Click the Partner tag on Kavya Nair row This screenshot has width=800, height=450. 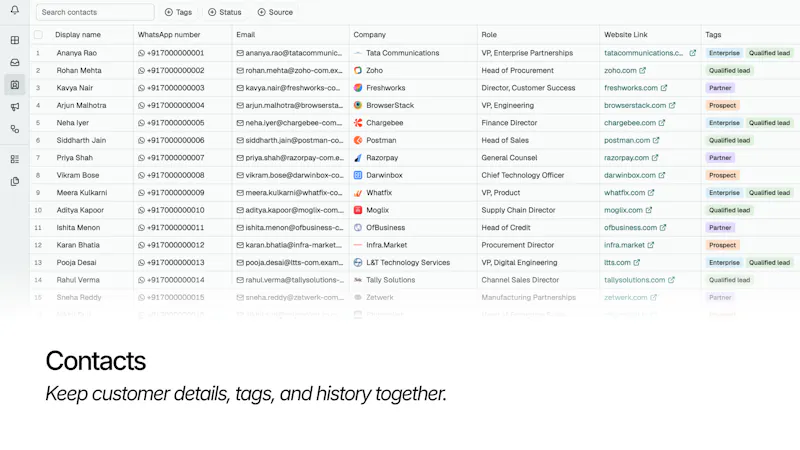pos(720,88)
